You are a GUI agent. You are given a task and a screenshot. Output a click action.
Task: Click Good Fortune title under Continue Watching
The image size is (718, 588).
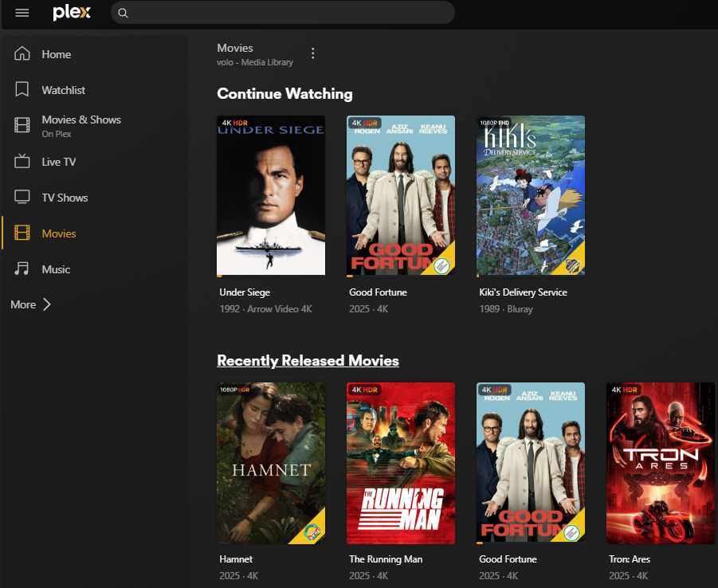tap(378, 292)
